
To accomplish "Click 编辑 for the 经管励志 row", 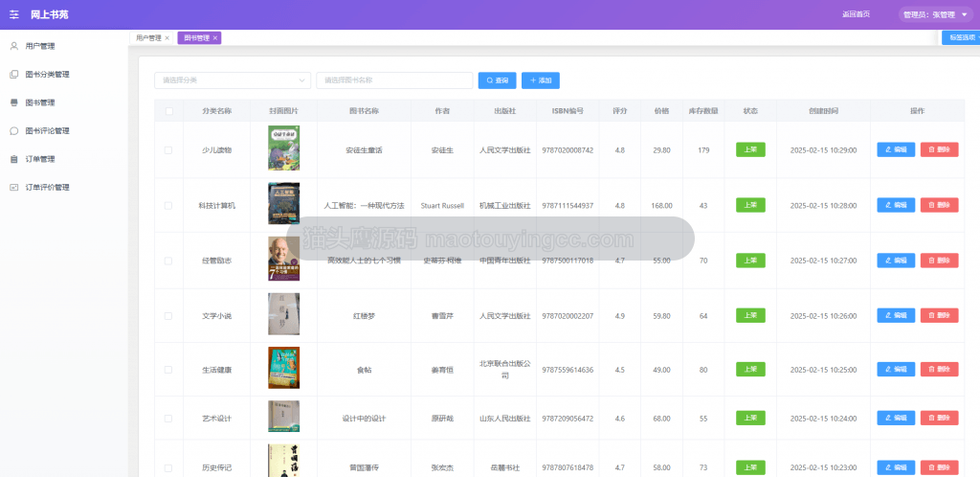I will tap(896, 261).
